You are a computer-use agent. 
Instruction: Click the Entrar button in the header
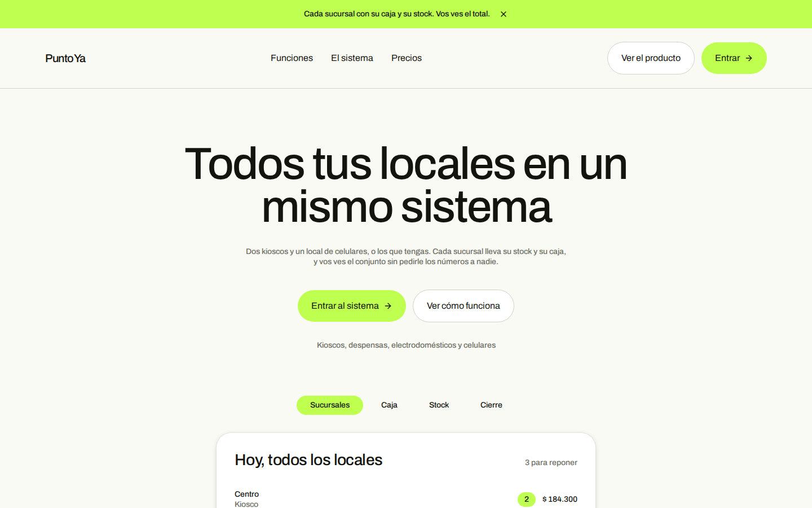[x=734, y=58]
